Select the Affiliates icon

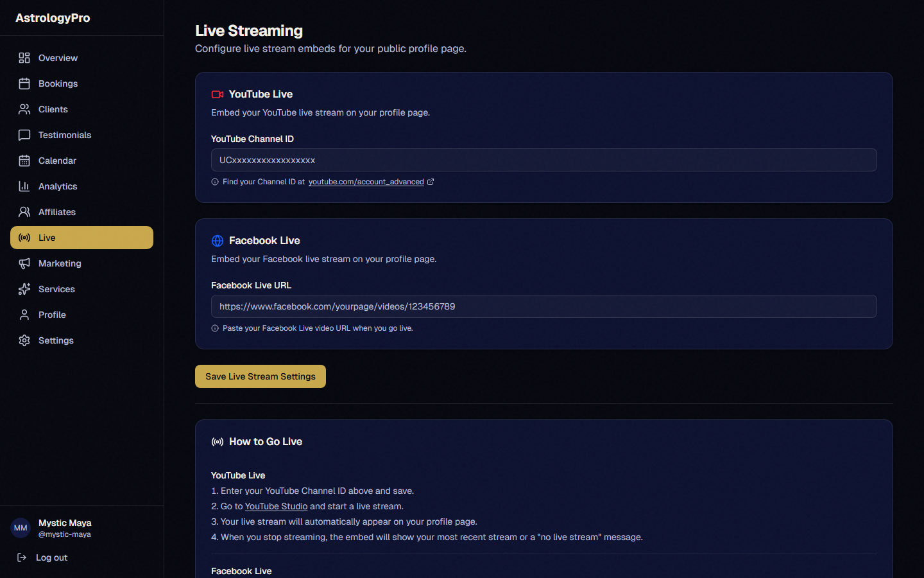[24, 212]
